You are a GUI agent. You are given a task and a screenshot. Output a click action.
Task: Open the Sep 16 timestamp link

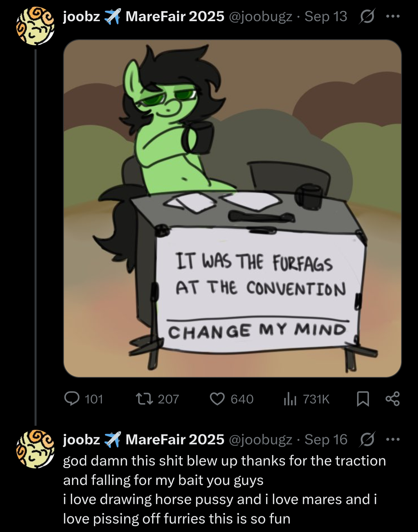click(x=326, y=440)
